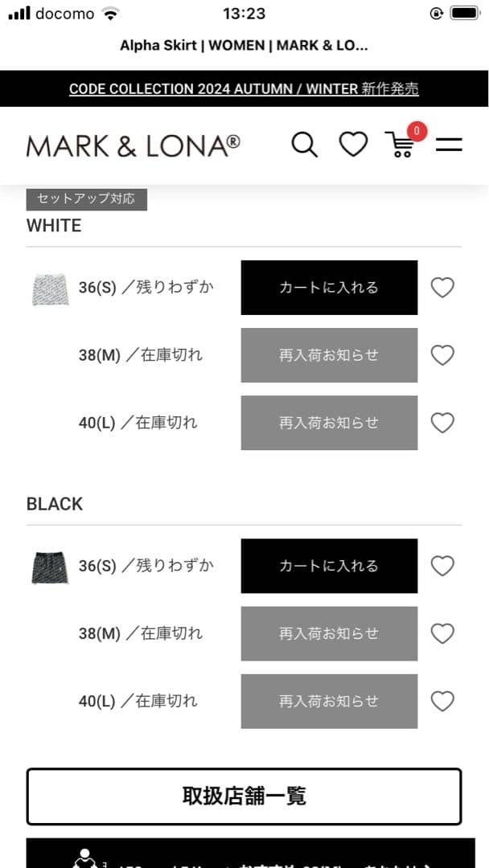Unfavorite the WHITE 38(M) heart icon
Image resolution: width=489 pixels, height=868 pixels.
click(442, 354)
